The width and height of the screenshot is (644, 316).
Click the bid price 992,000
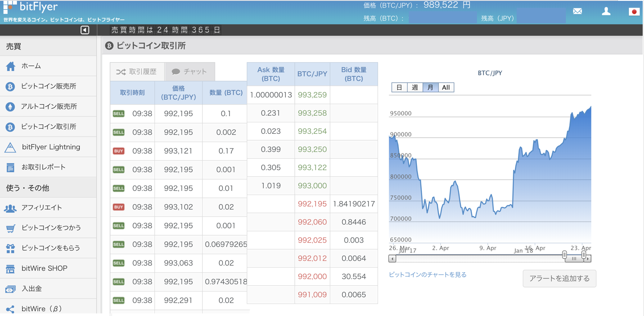[x=312, y=276]
